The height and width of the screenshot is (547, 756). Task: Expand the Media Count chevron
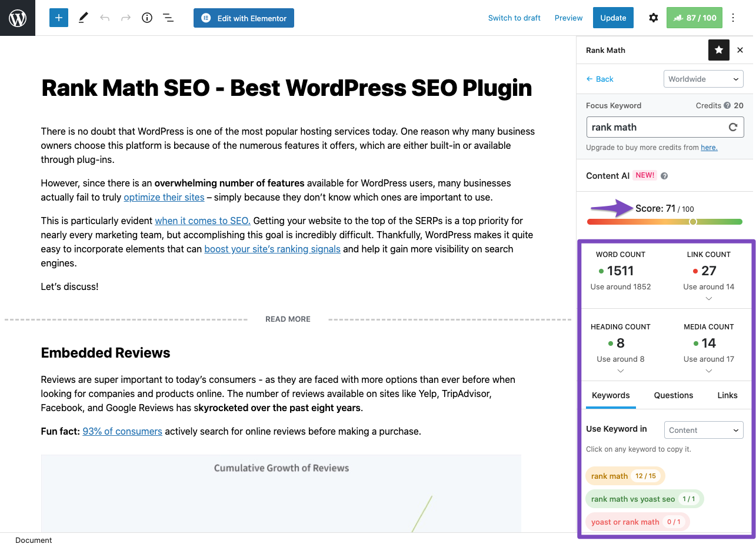point(708,371)
